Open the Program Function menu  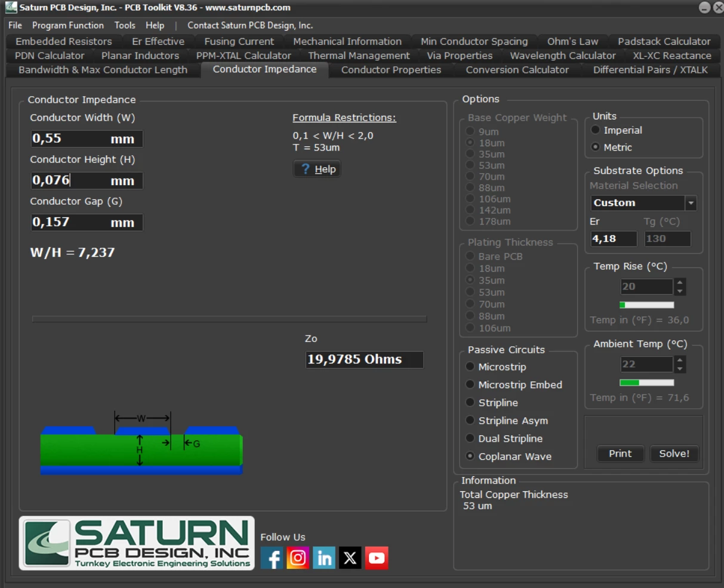tap(68, 25)
